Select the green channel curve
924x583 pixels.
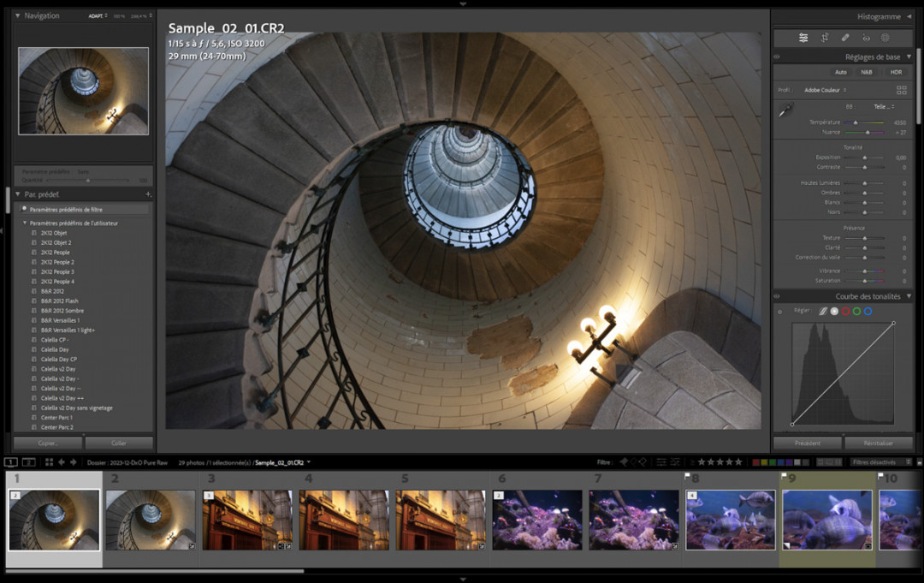[856, 312]
